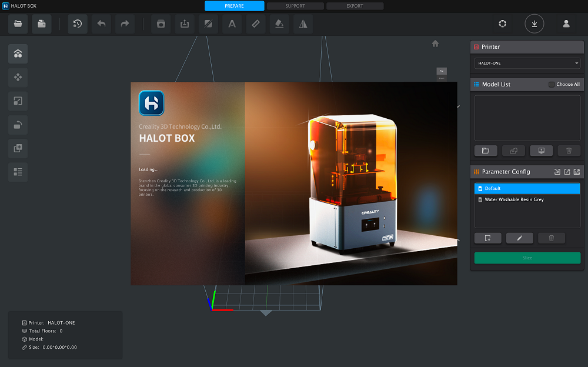Click the scale tool in left sidebar
The height and width of the screenshot is (367, 588).
coord(18,101)
